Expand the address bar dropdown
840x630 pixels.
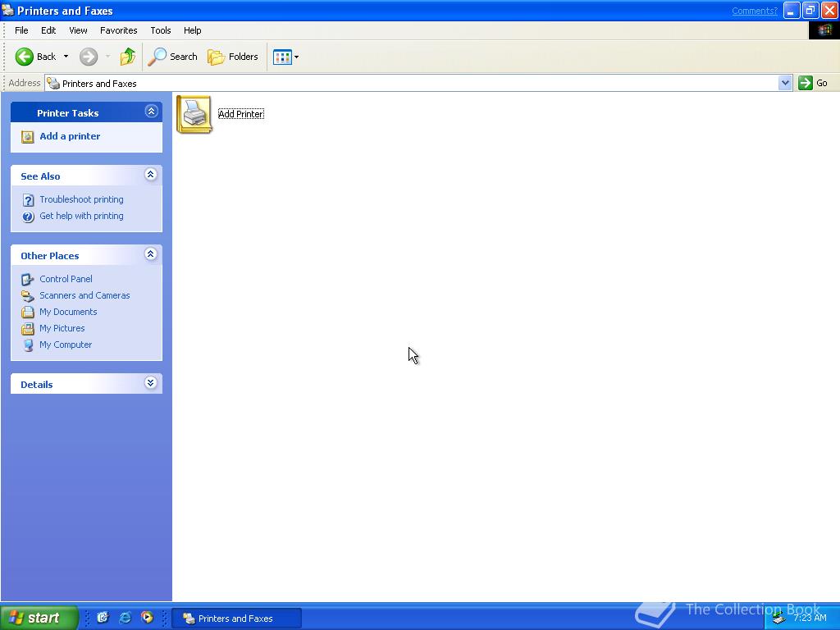[x=785, y=83]
